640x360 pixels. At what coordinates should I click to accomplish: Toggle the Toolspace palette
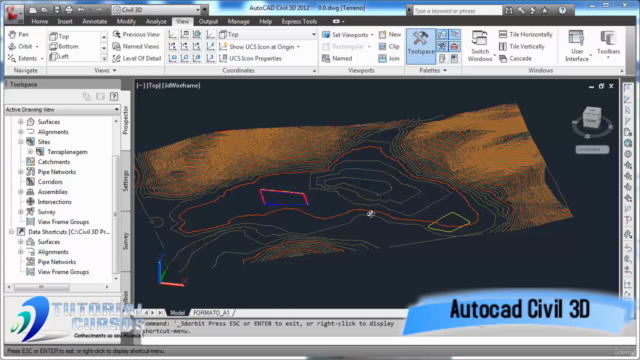point(421,47)
